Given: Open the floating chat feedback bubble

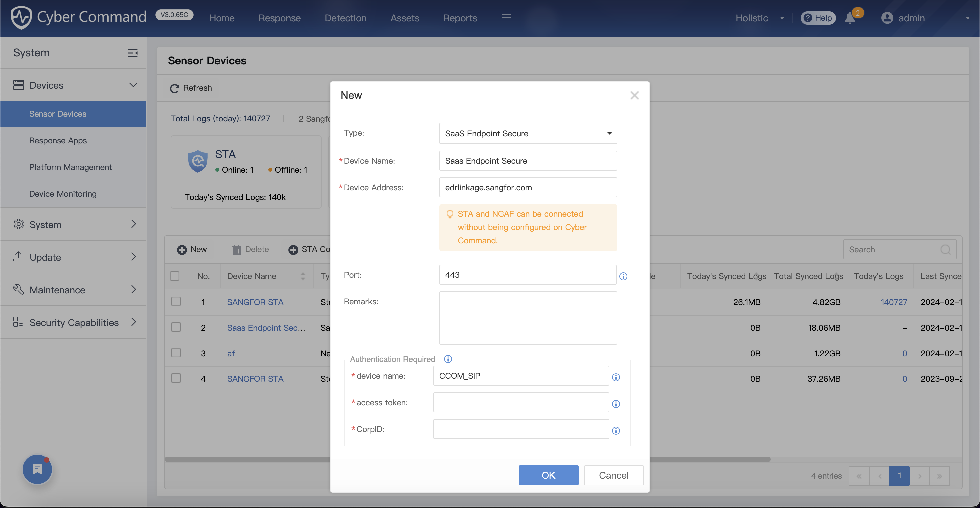Looking at the screenshot, I should 37,469.
